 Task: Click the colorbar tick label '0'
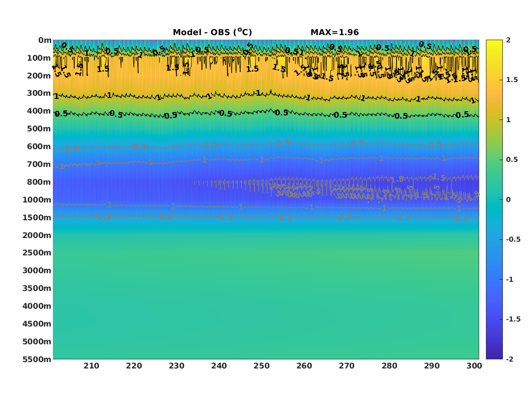coord(508,200)
